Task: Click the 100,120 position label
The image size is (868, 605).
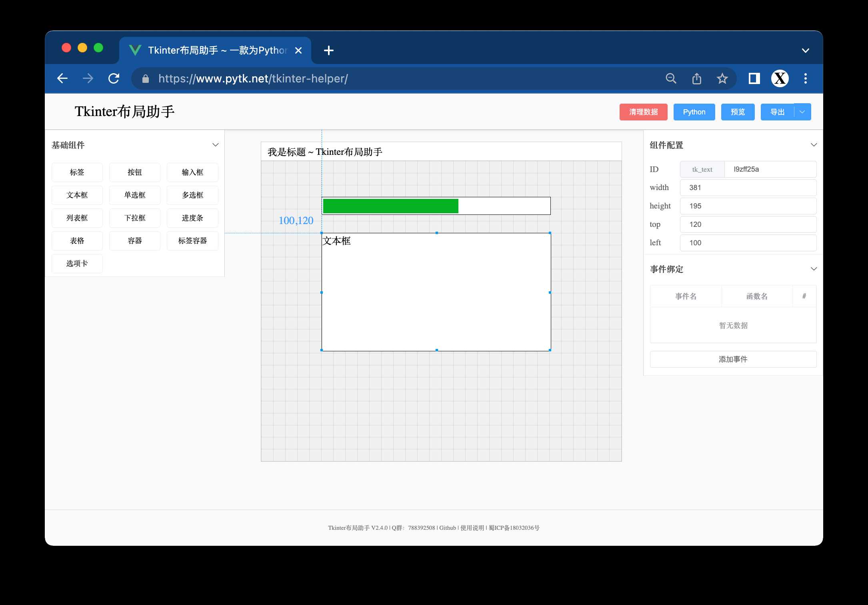Action: point(296,220)
